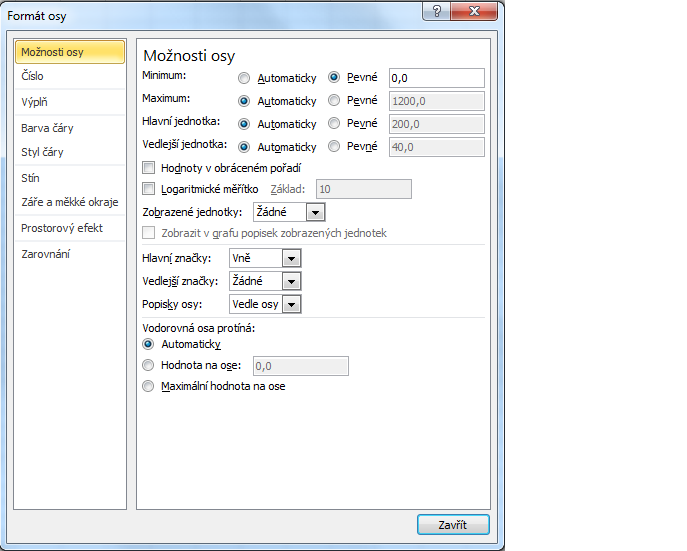This screenshot has width=687, height=551.
Task: Open Prostorový efekt section
Action: [x=62, y=228]
